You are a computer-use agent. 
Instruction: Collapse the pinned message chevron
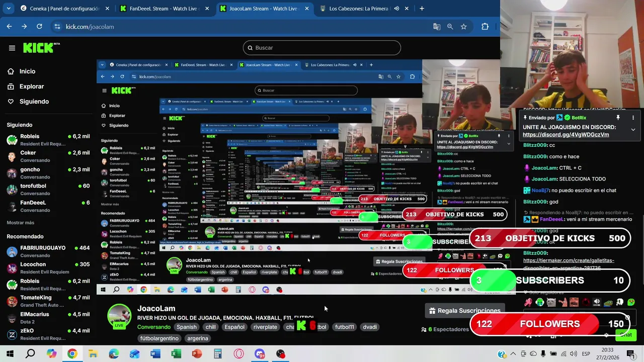(x=633, y=130)
